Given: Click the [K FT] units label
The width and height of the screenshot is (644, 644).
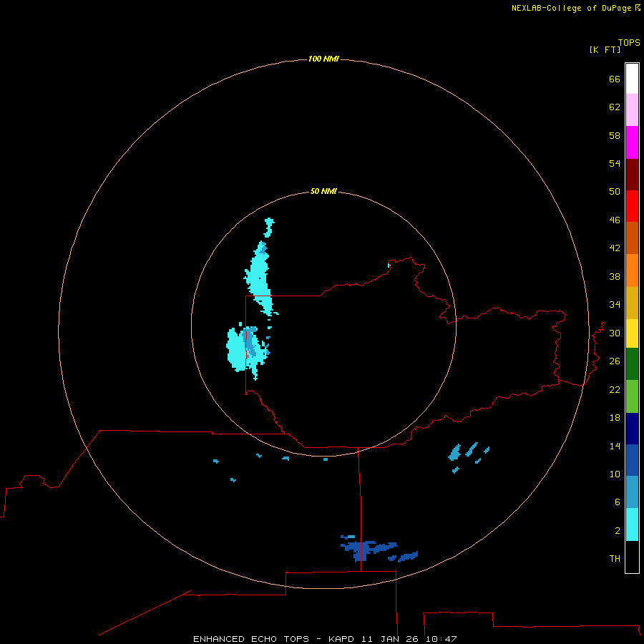Looking at the screenshot, I should 605,49.
